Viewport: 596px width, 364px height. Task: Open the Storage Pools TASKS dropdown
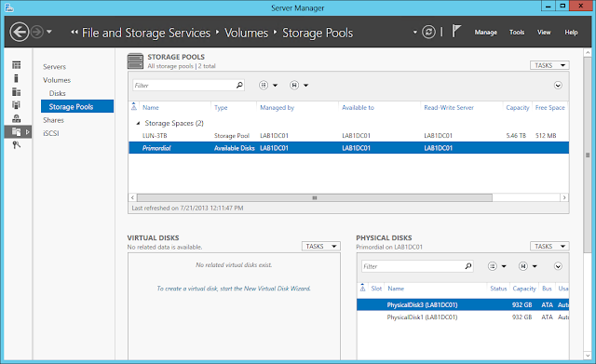click(549, 65)
